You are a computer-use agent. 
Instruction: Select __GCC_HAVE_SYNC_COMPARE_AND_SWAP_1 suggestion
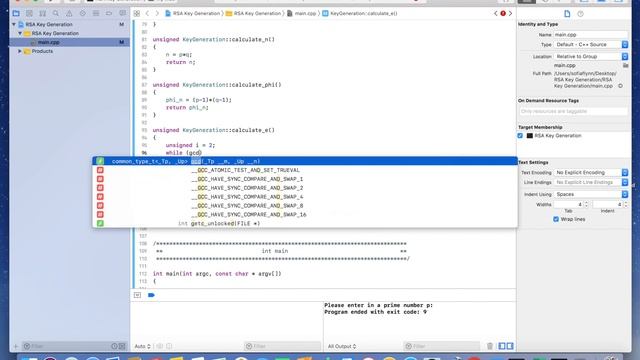[305, 179]
